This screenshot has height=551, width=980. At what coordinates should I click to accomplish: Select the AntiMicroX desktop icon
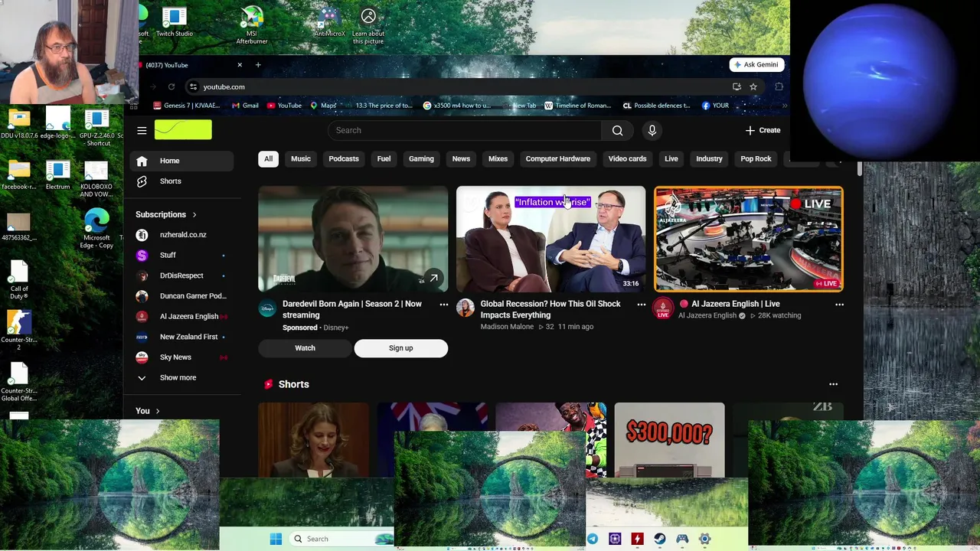coord(329,22)
